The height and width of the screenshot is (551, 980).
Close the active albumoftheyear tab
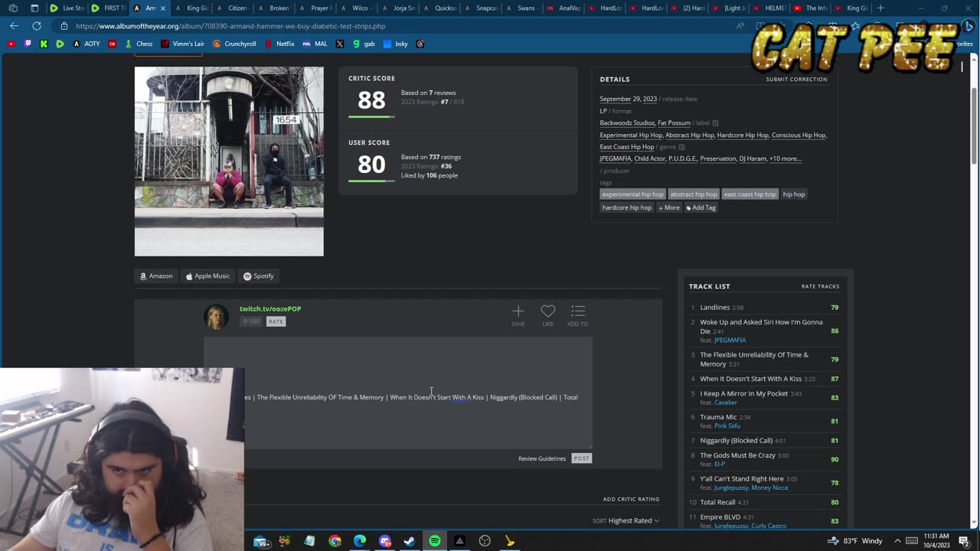(x=162, y=8)
